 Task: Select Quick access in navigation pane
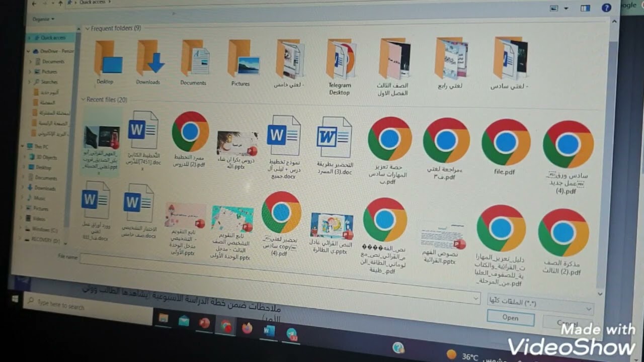point(51,38)
